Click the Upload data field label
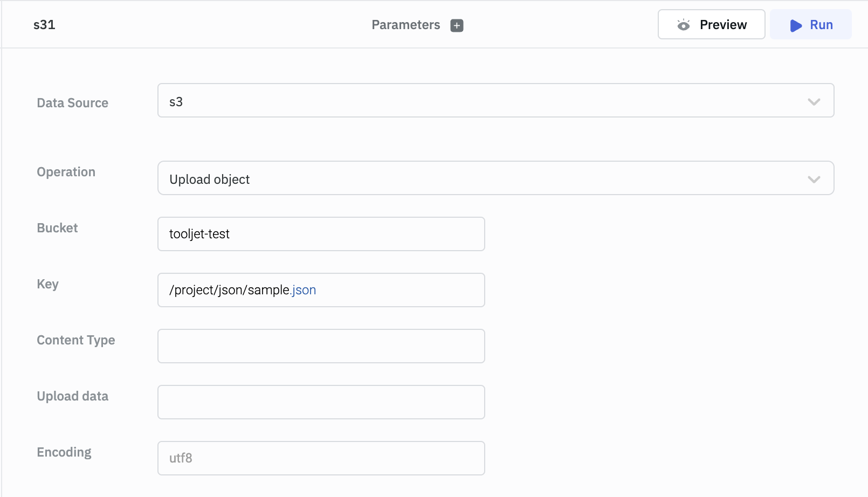Image resolution: width=868 pixels, height=497 pixels. (x=72, y=396)
